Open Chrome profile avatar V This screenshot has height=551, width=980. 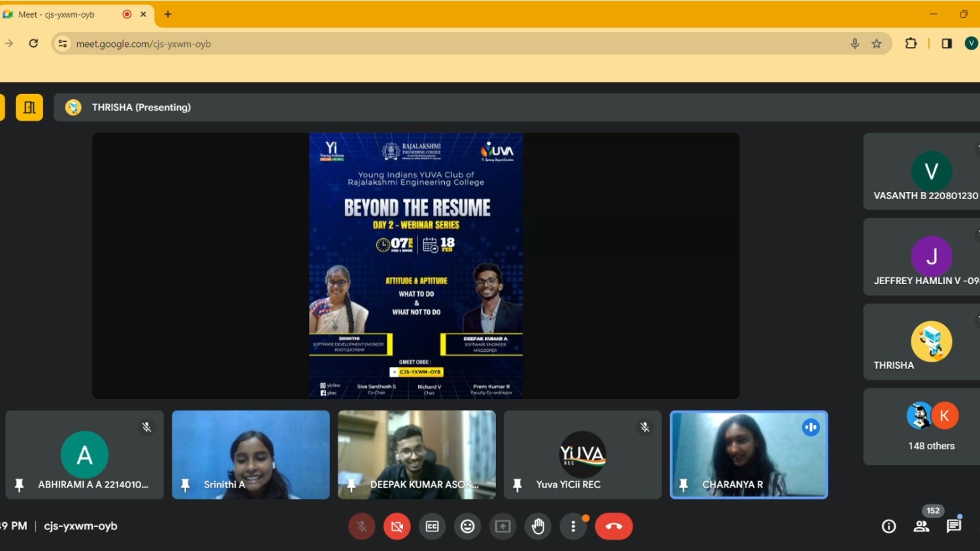pos(971,43)
